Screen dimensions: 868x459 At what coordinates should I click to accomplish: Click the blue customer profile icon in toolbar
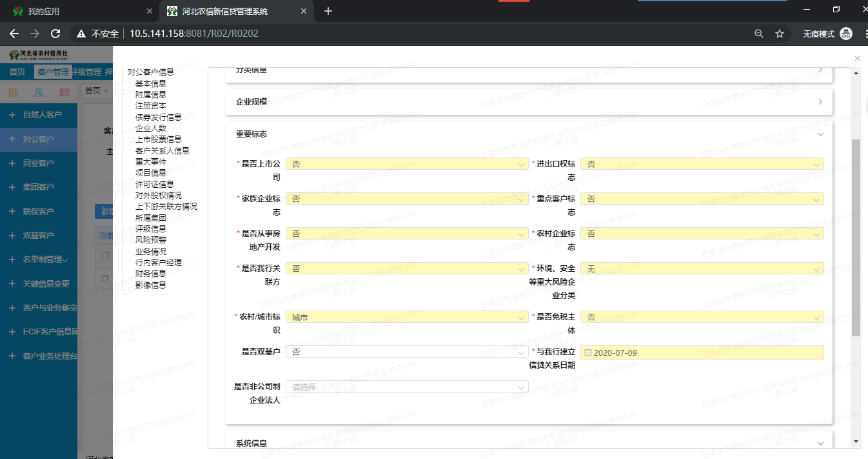coord(39,92)
